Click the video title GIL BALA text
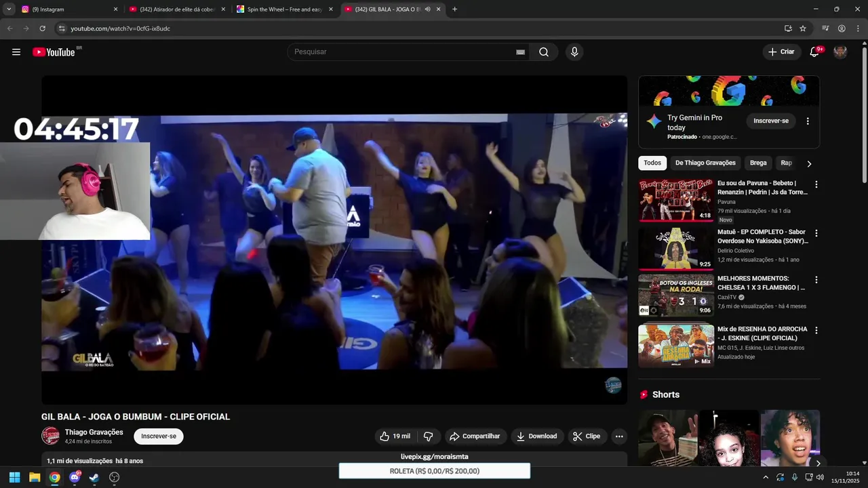This screenshot has width=868, height=488. pos(136,417)
